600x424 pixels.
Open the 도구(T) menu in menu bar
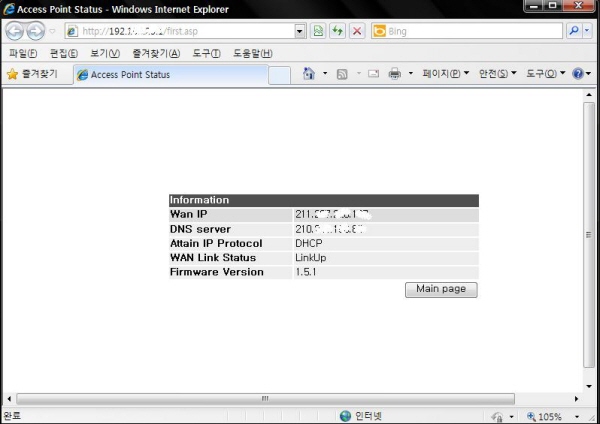click(x=206, y=53)
